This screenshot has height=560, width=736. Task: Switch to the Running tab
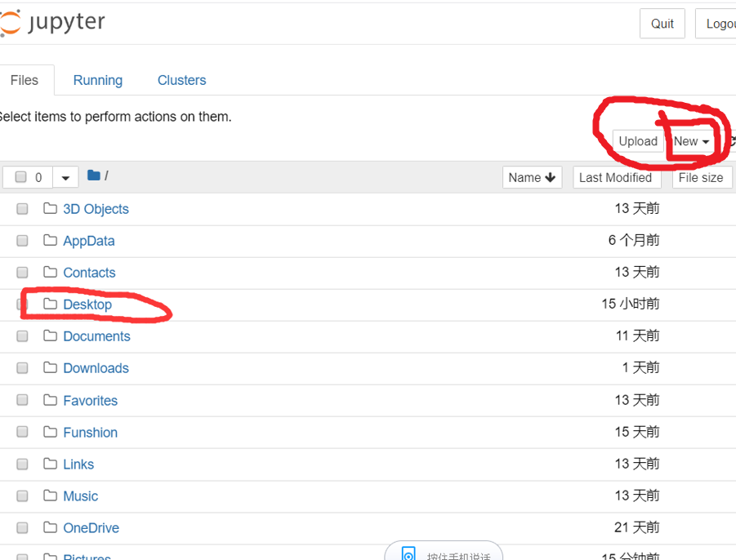98,80
